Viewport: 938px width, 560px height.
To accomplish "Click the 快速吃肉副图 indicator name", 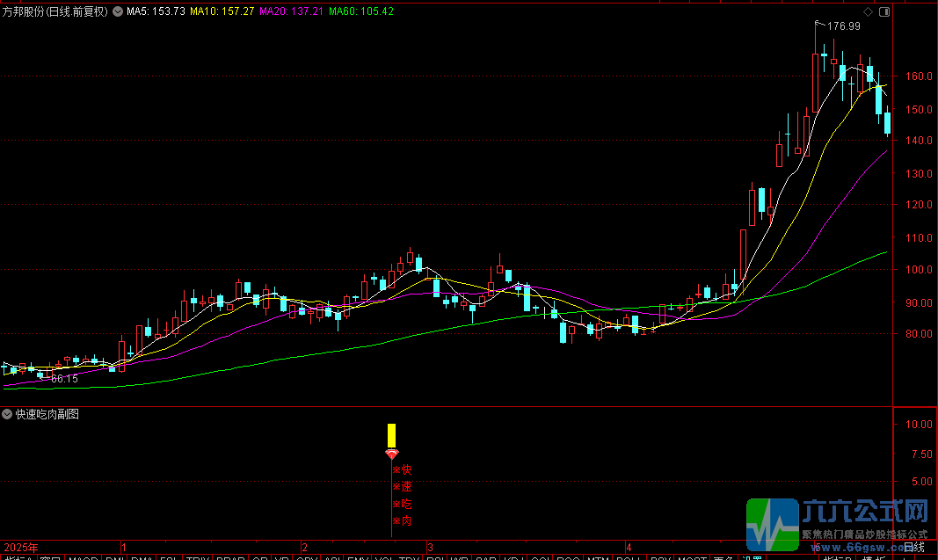I will pos(47,414).
